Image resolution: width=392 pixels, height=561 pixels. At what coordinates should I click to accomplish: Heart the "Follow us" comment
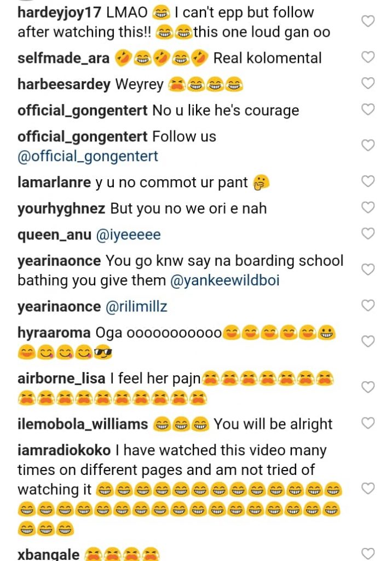(x=368, y=146)
